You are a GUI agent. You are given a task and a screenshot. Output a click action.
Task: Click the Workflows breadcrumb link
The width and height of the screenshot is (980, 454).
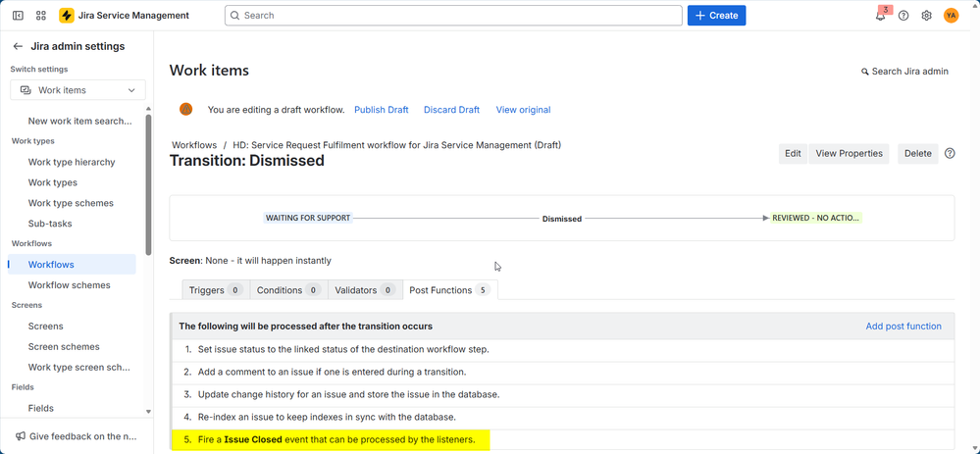[194, 145]
